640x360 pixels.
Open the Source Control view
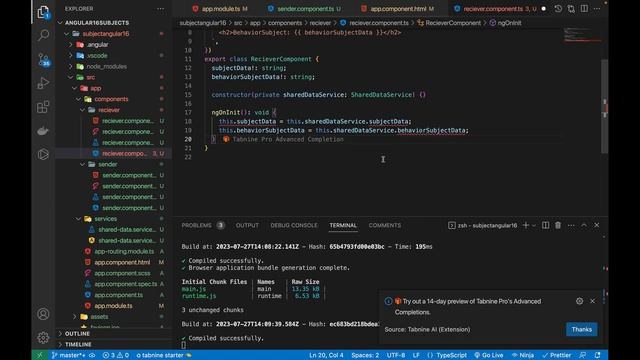(43, 59)
